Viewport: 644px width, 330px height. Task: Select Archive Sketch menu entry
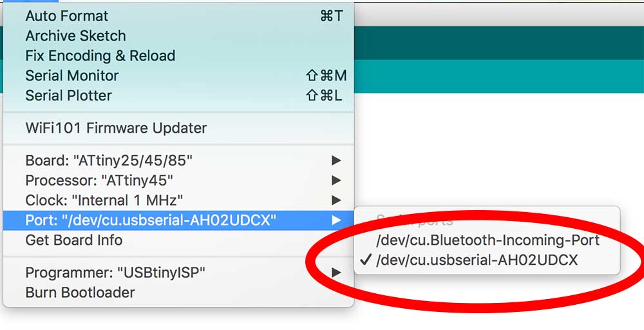(178, 35)
